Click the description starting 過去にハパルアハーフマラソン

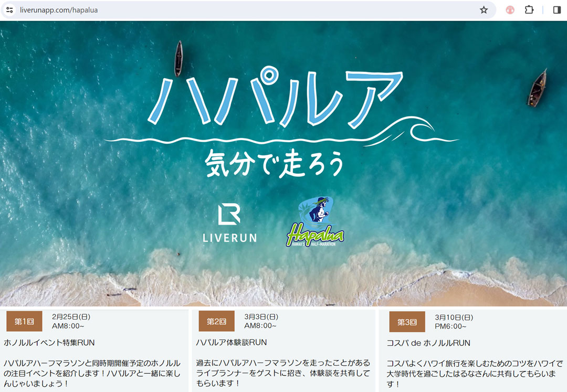coord(283,373)
